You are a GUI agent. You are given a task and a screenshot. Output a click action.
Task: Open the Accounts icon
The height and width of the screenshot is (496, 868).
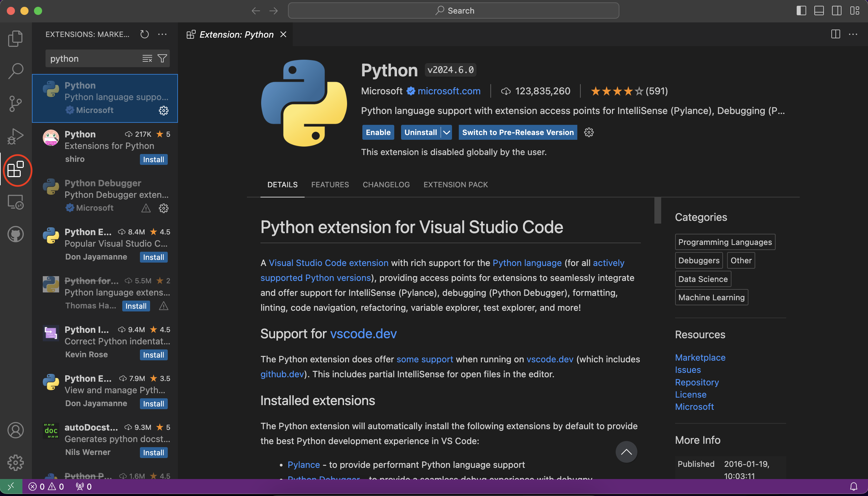(x=15, y=430)
